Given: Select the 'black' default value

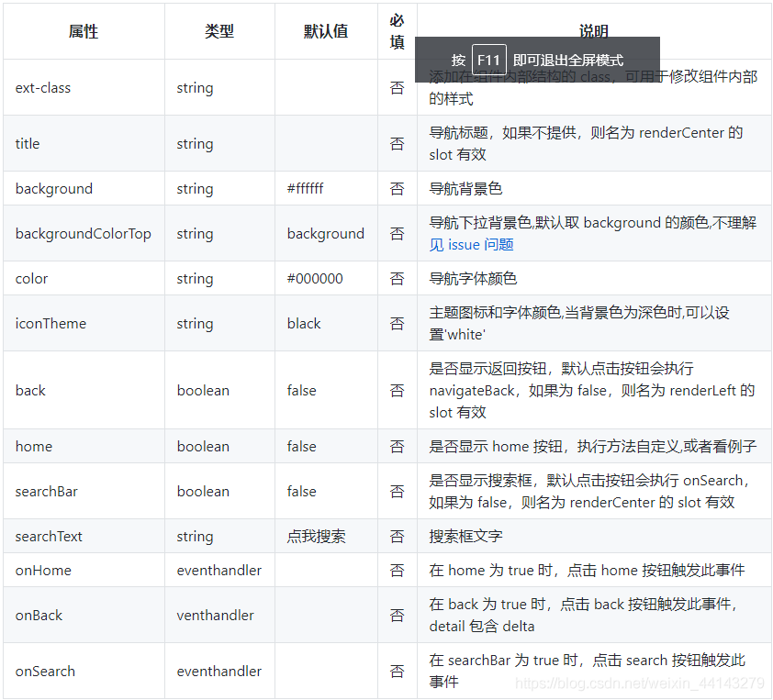Looking at the screenshot, I should click(x=304, y=323).
